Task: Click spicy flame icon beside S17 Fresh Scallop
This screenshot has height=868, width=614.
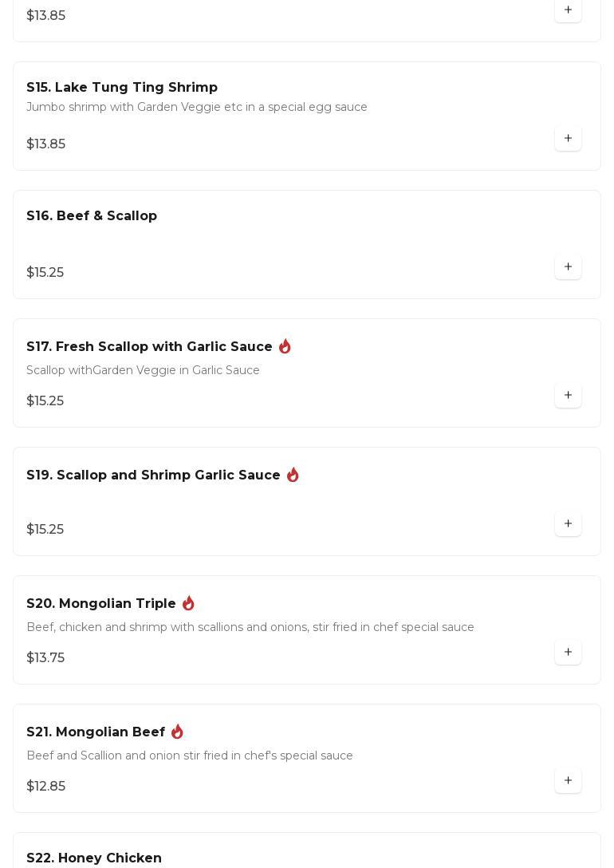Action: pyautogui.click(x=285, y=346)
